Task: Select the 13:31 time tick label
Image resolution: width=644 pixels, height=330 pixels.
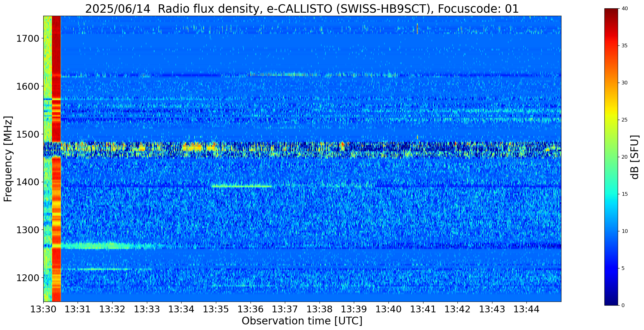Action: (78, 309)
